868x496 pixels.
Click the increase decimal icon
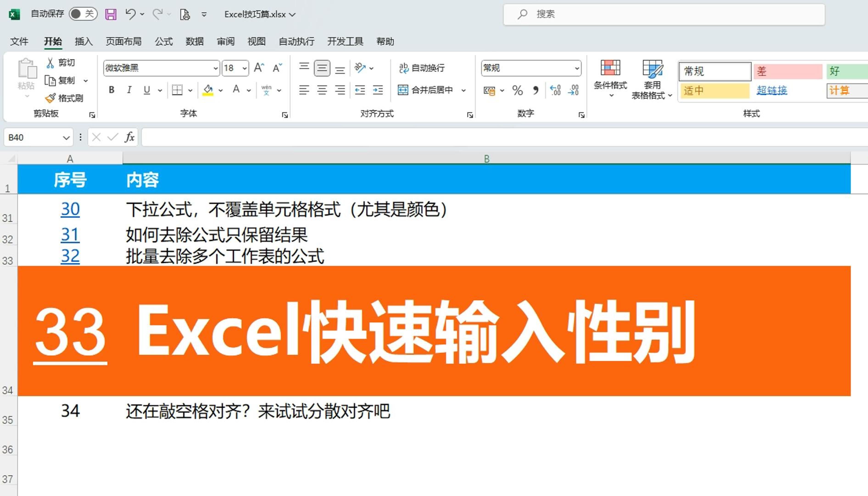click(555, 90)
